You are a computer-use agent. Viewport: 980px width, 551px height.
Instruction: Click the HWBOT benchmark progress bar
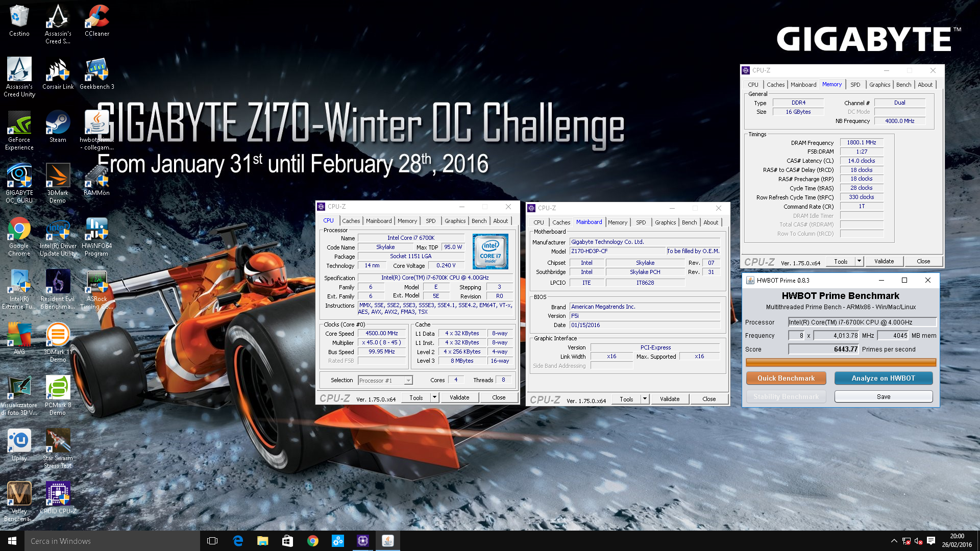[x=841, y=362]
